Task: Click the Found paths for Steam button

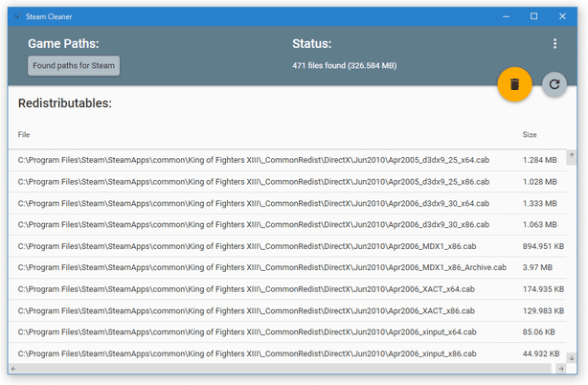Action: coord(74,66)
